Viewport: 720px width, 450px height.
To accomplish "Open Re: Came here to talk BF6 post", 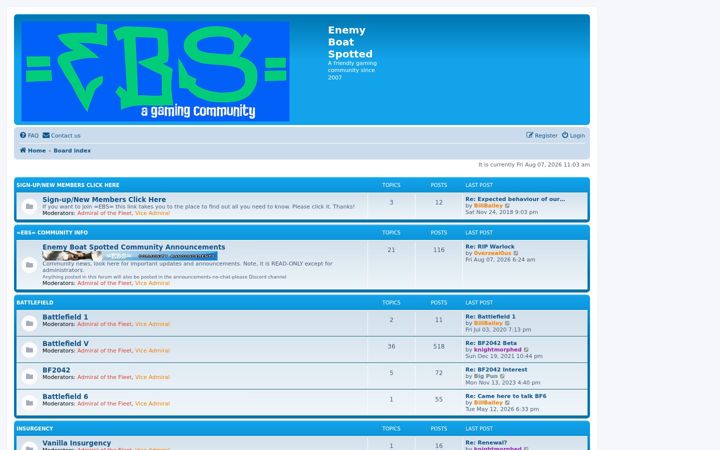I will click(506, 396).
